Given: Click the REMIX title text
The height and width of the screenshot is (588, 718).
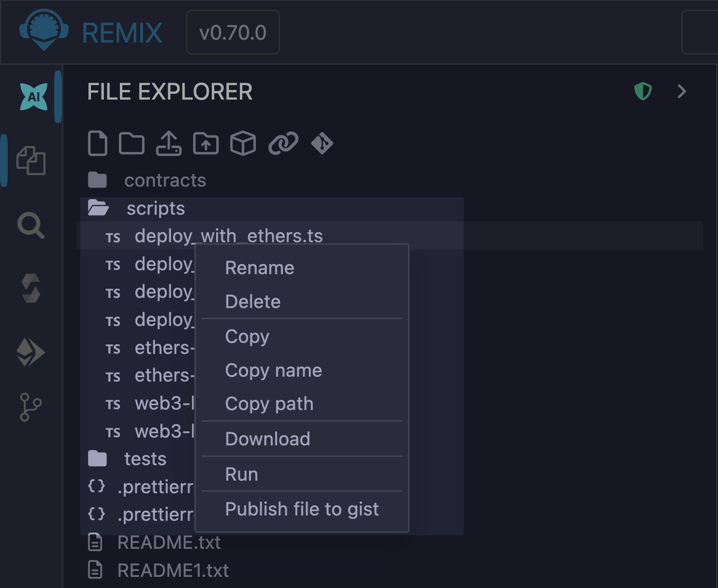Looking at the screenshot, I should pos(122,33).
